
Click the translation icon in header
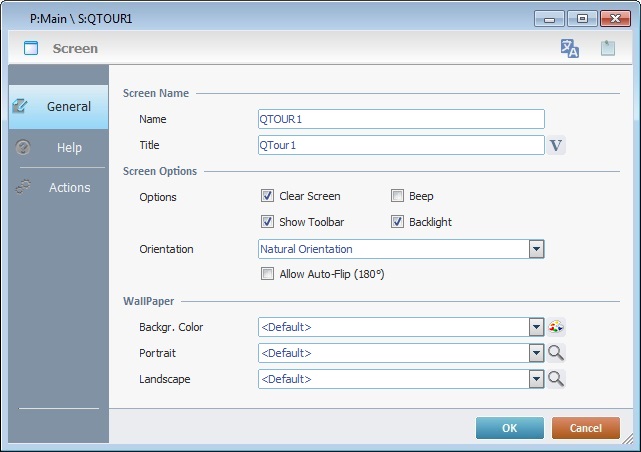click(570, 48)
